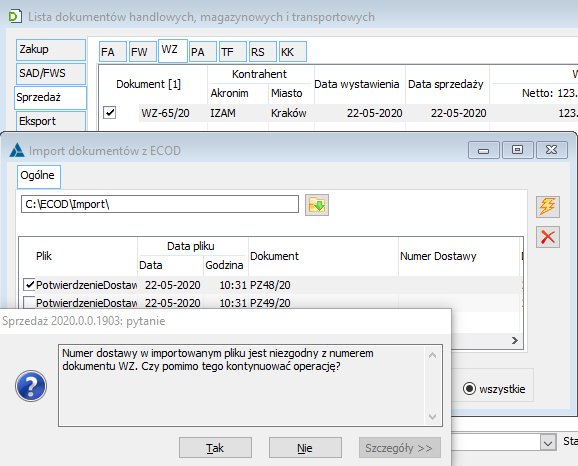Image resolution: width=578 pixels, height=466 pixels.
Task: Click the message box scroll down arrow
Action: click(x=433, y=417)
